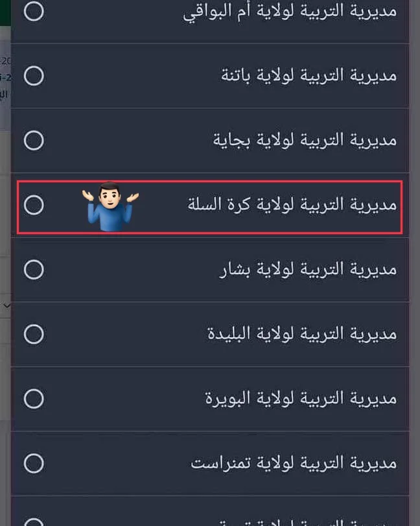The image size is (420, 526).
Task: Click the label مديرية التربية لولاية كرة السلة
Action: tap(292, 205)
